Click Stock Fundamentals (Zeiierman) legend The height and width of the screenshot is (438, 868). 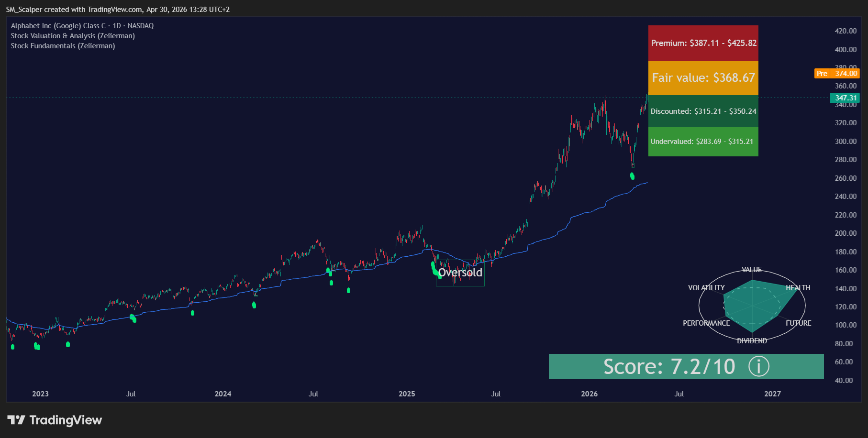pyautogui.click(x=63, y=46)
